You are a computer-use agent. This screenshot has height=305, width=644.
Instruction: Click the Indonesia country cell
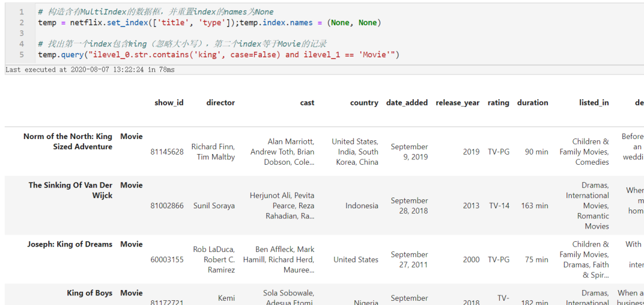[x=361, y=206]
